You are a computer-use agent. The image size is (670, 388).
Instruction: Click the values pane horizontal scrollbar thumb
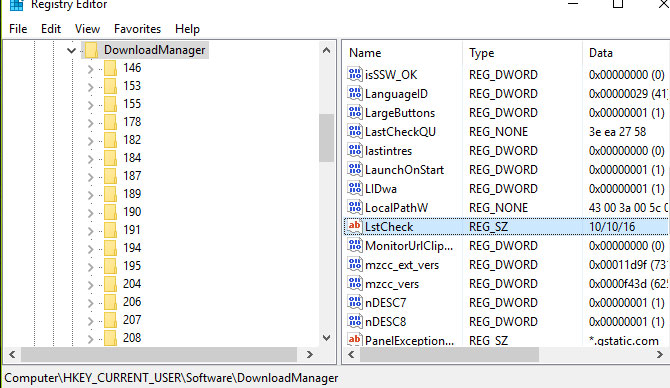click(449, 354)
